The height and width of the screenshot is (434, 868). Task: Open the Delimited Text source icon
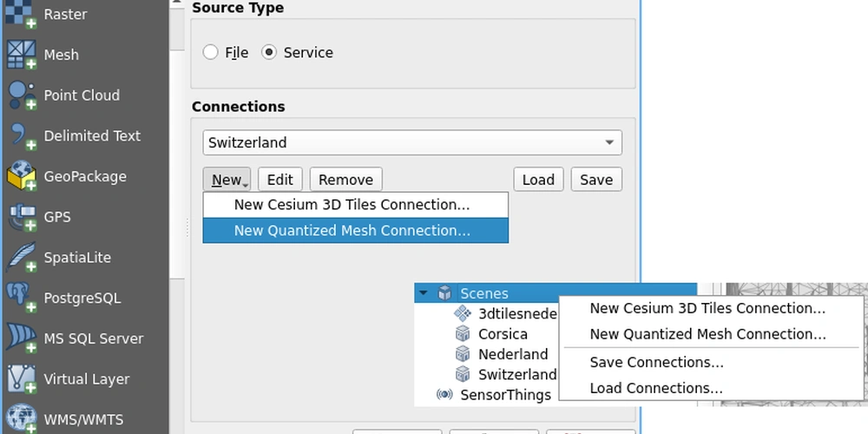tap(22, 136)
